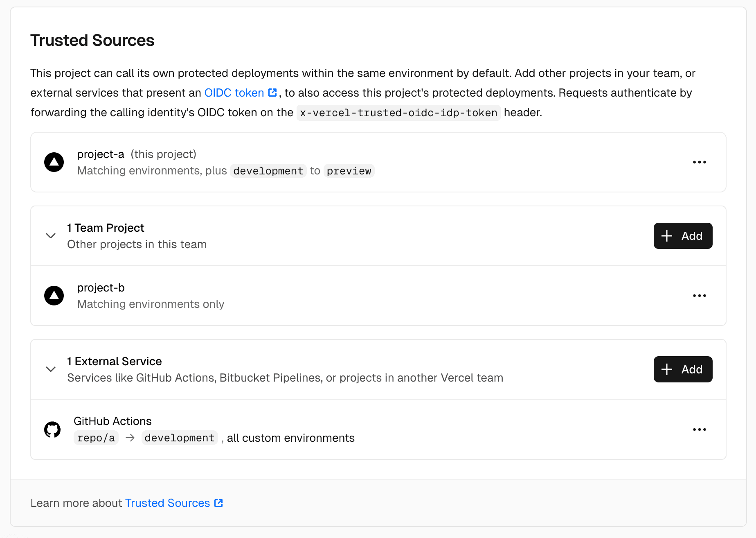Collapse the 1 External Service section
This screenshot has height=538, width=756.
[x=51, y=369]
